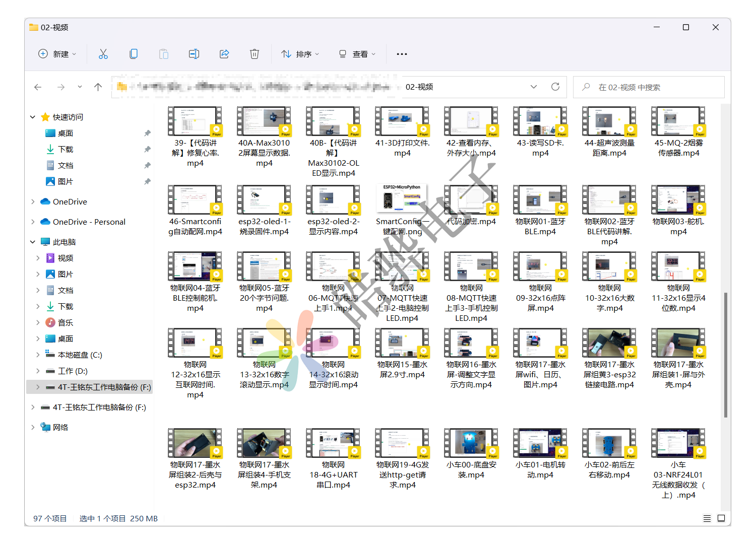Click the search box 在 02-视频 中搜索

tap(649, 87)
